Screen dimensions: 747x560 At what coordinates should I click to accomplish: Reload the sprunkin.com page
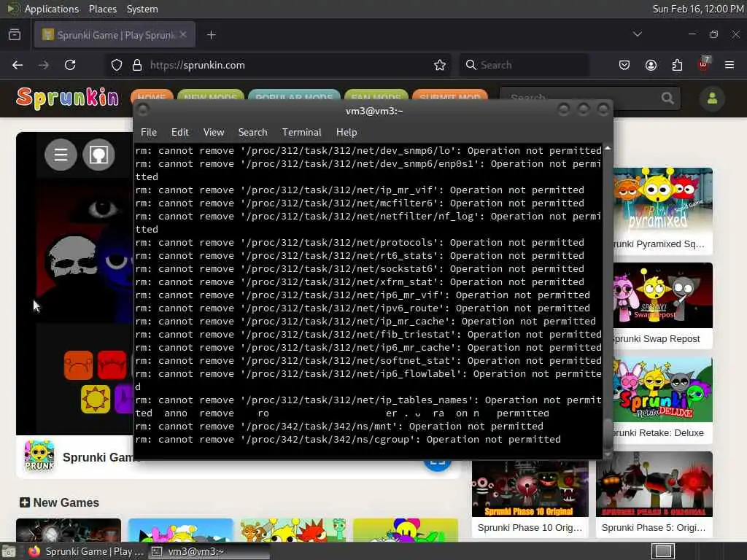pyautogui.click(x=70, y=65)
